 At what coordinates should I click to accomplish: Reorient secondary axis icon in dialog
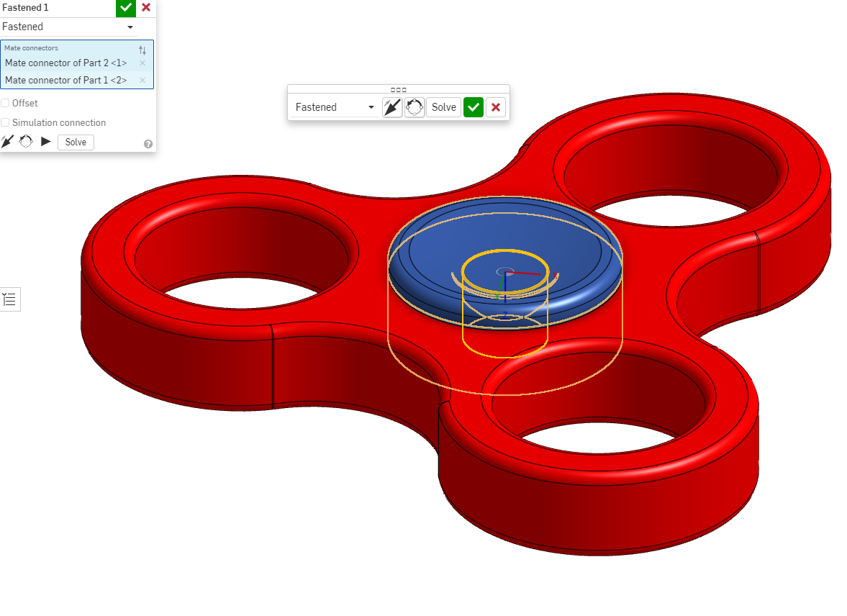pyautogui.click(x=26, y=142)
